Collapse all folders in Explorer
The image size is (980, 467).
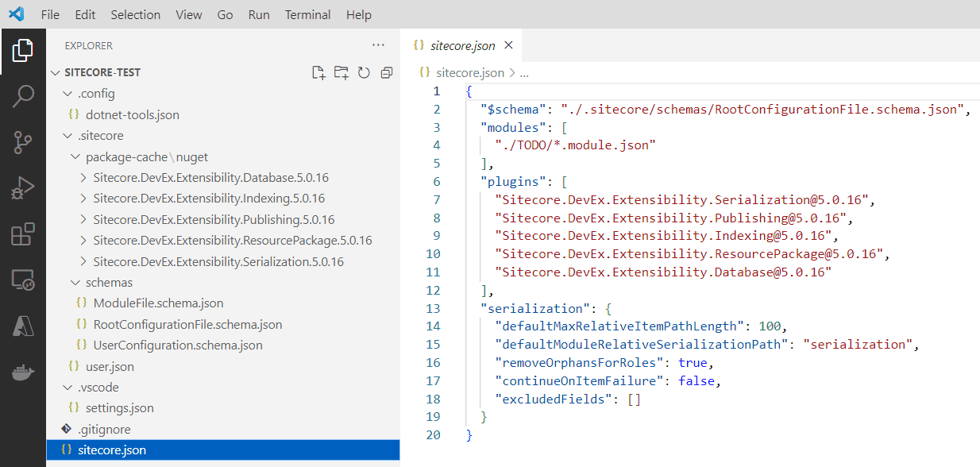387,73
